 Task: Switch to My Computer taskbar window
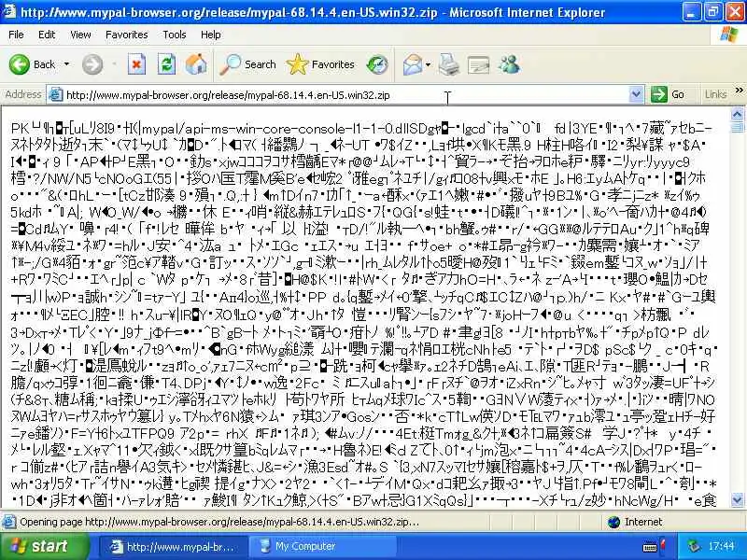click(322, 546)
